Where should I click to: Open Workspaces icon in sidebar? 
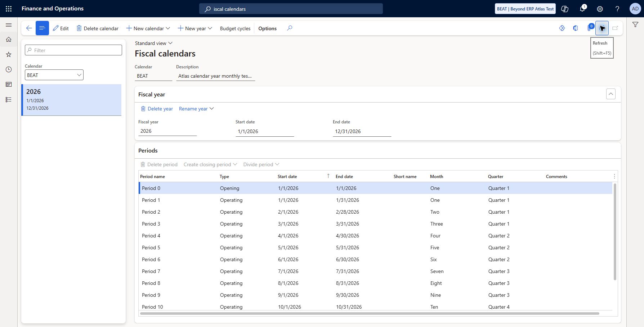[9, 85]
